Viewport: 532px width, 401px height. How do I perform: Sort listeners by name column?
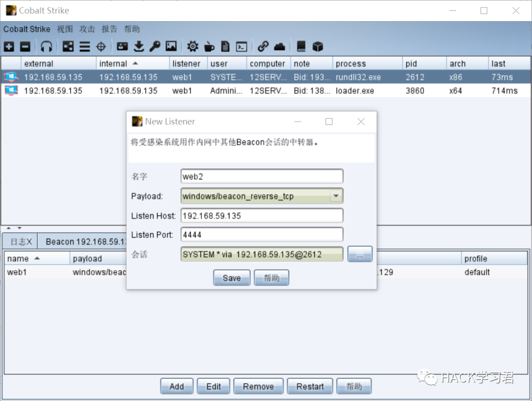click(36, 258)
